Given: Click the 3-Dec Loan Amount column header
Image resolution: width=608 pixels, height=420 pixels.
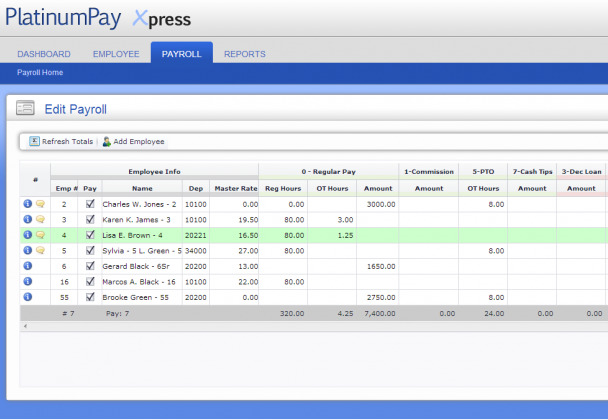Looking at the screenshot, I should click(581, 188).
